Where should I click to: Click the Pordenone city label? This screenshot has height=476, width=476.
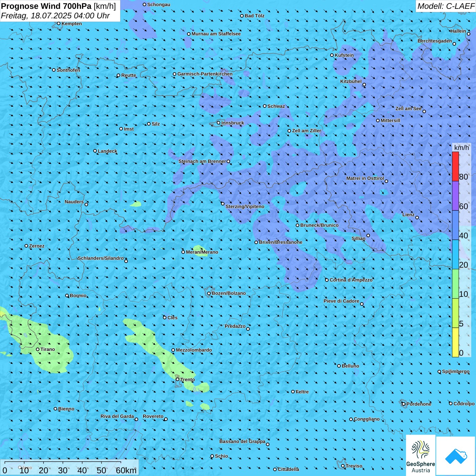pos(419,404)
